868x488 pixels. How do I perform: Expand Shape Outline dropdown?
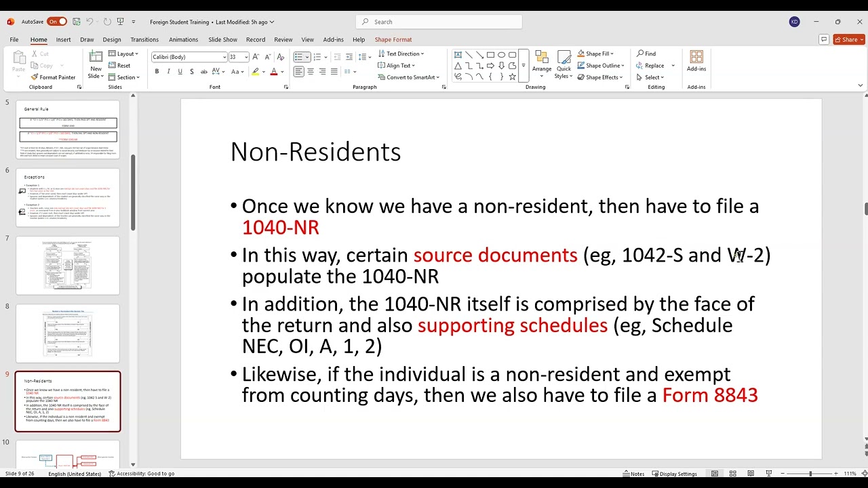600,66
